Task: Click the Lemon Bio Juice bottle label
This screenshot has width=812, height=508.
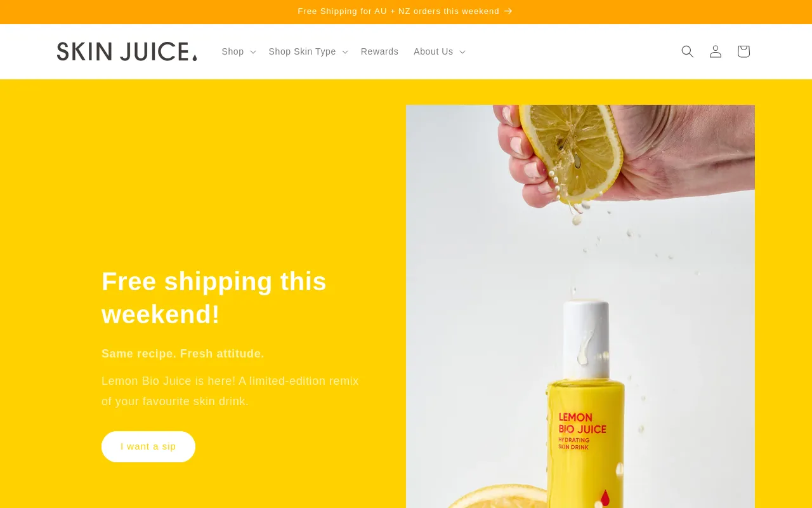Action: click(x=582, y=431)
